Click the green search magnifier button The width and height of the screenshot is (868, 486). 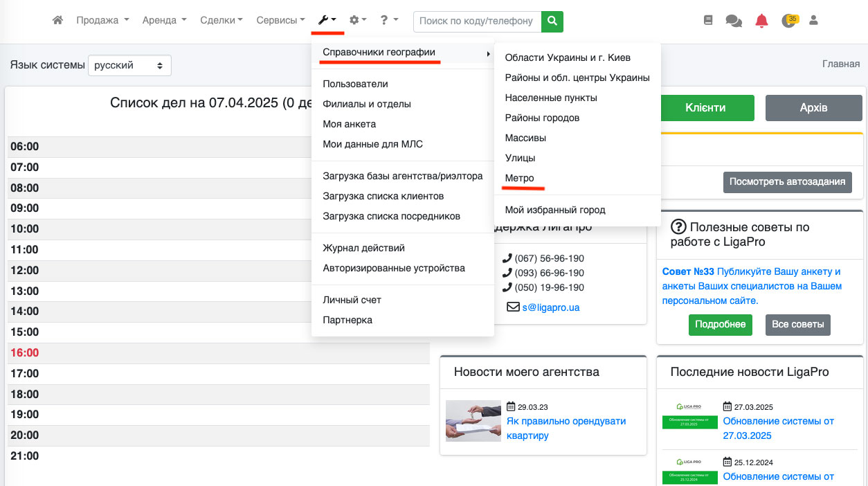click(x=552, y=21)
